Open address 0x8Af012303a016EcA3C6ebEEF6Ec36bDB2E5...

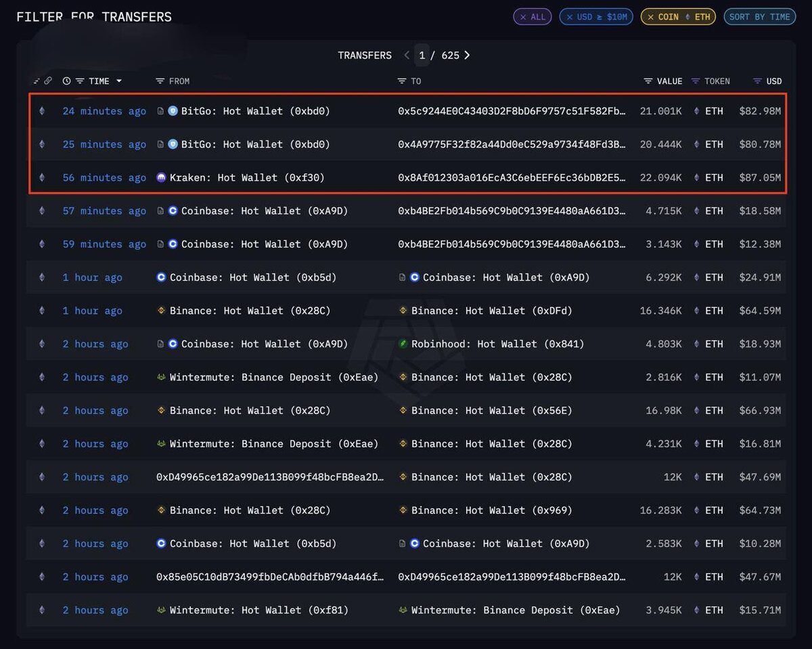pos(512,177)
